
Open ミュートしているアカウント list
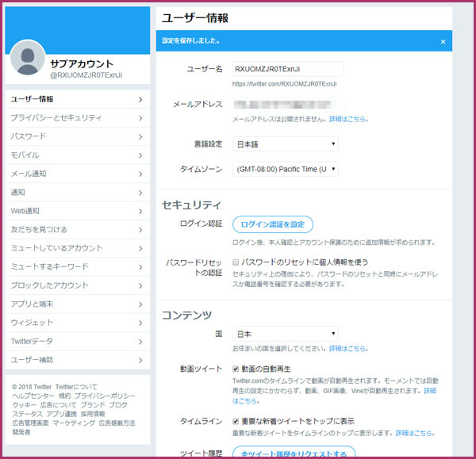coord(78,248)
